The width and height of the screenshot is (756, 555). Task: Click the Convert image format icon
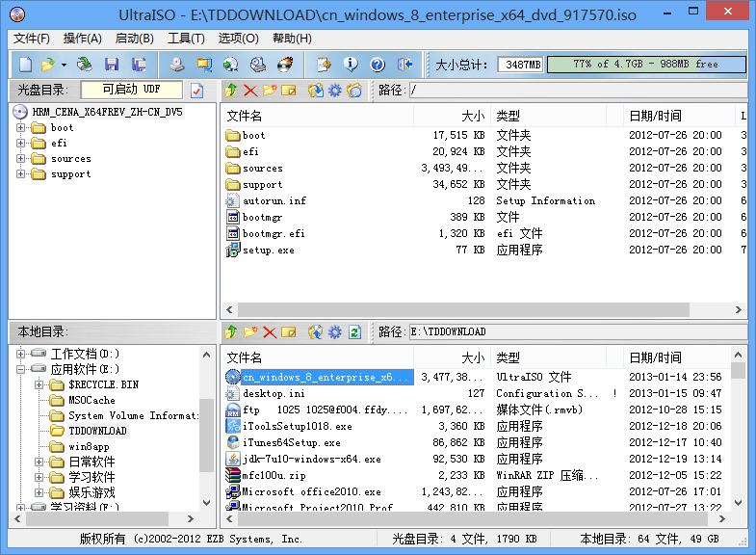click(x=231, y=65)
